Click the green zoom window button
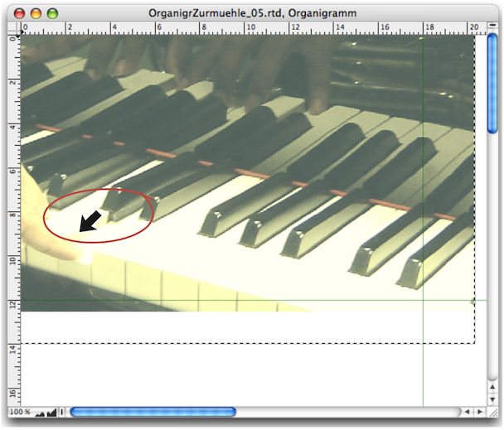The height and width of the screenshot is (430, 504). [x=52, y=12]
